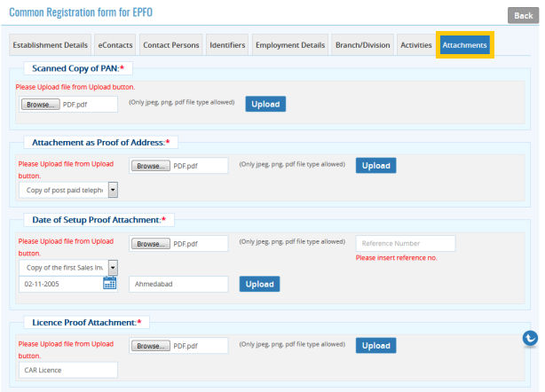This screenshot has height=392, width=545.
Task: Open the Employment Details tab
Action: pyautogui.click(x=289, y=45)
